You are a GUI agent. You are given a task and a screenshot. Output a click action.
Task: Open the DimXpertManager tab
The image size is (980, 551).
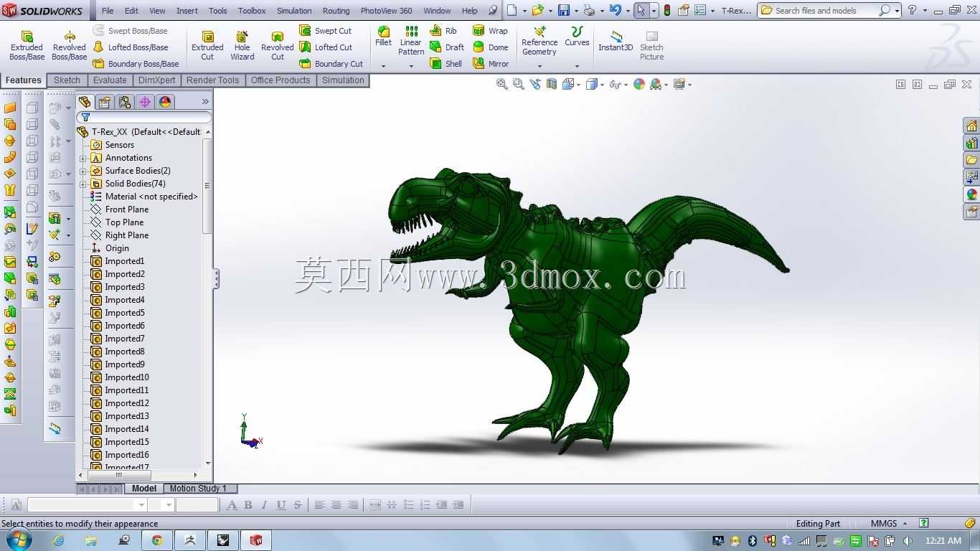click(x=145, y=102)
